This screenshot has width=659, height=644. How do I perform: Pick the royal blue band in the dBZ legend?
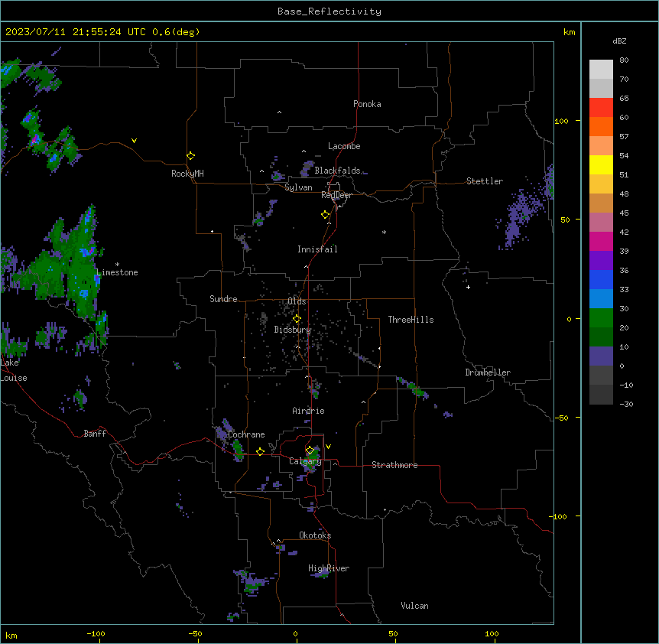tap(601, 279)
